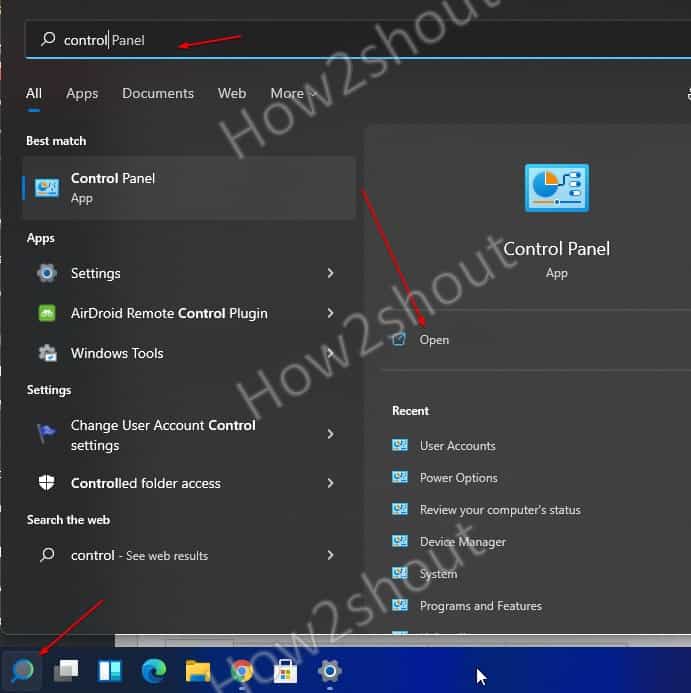Viewport: 691px width, 693px height.
Task: Click Controlled folder access result text
Action: click(x=146, y=483)
